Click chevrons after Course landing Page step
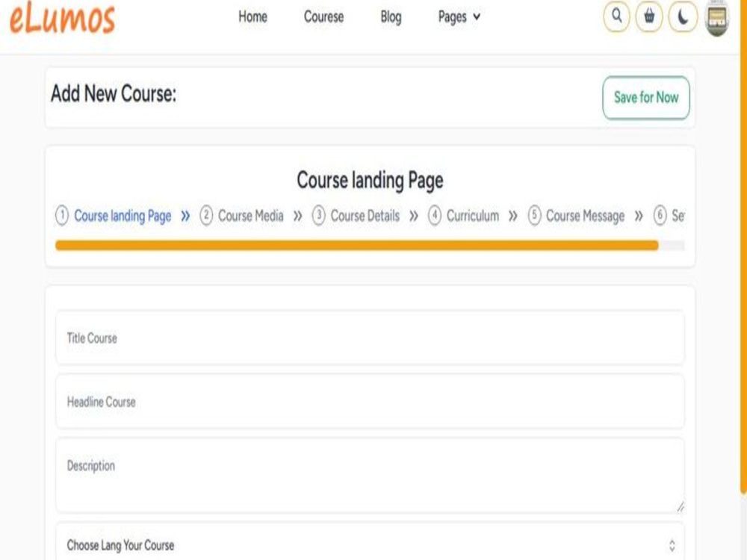747x560 pixels. pos(185,217)
